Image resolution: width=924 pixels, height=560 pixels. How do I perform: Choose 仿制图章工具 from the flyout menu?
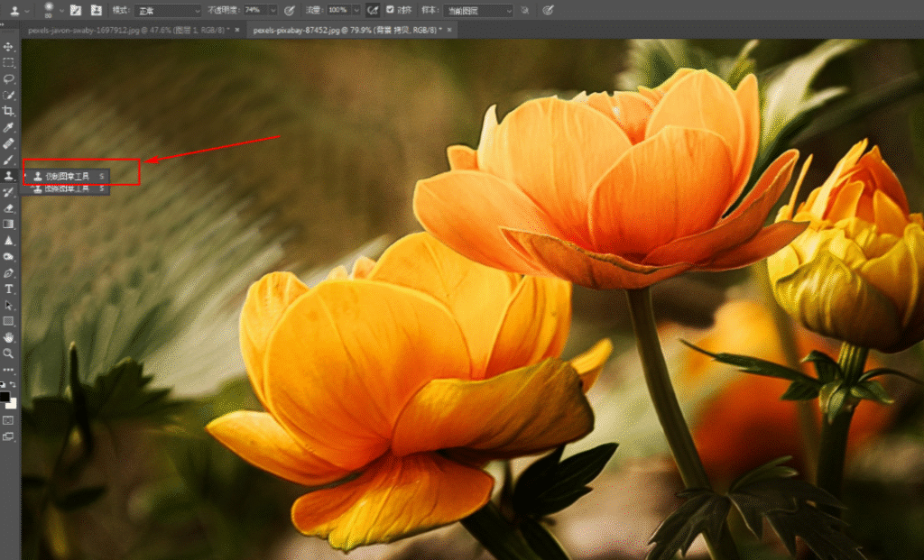(67, 176)
